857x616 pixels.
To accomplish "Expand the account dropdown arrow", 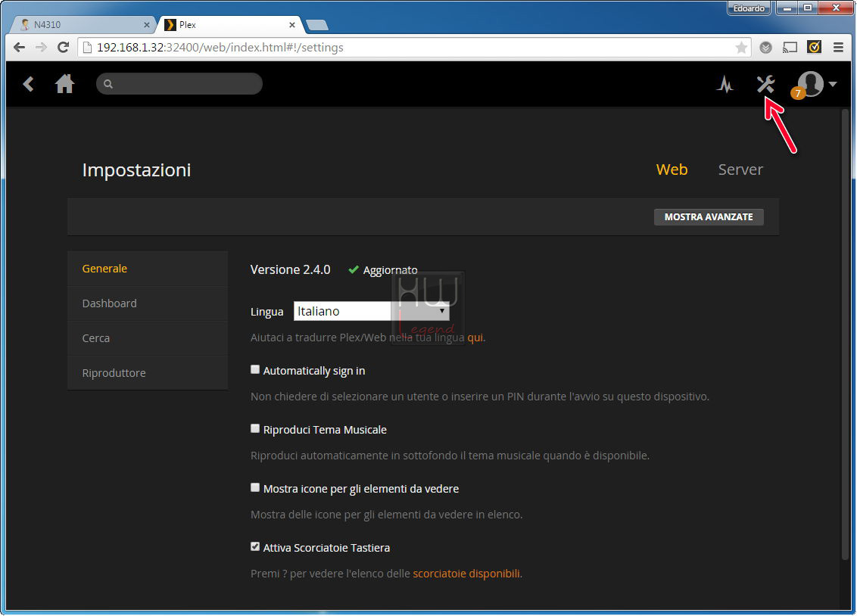I will click(x=833, y=84).
